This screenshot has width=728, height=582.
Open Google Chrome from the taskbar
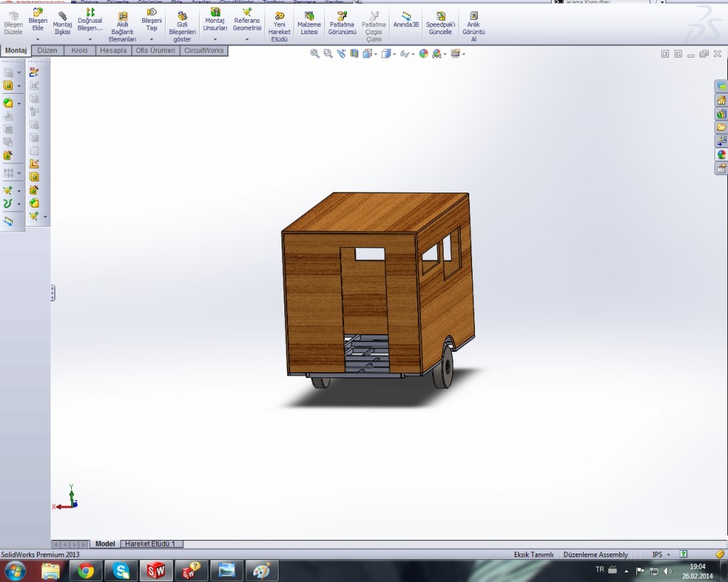[86, 570]
